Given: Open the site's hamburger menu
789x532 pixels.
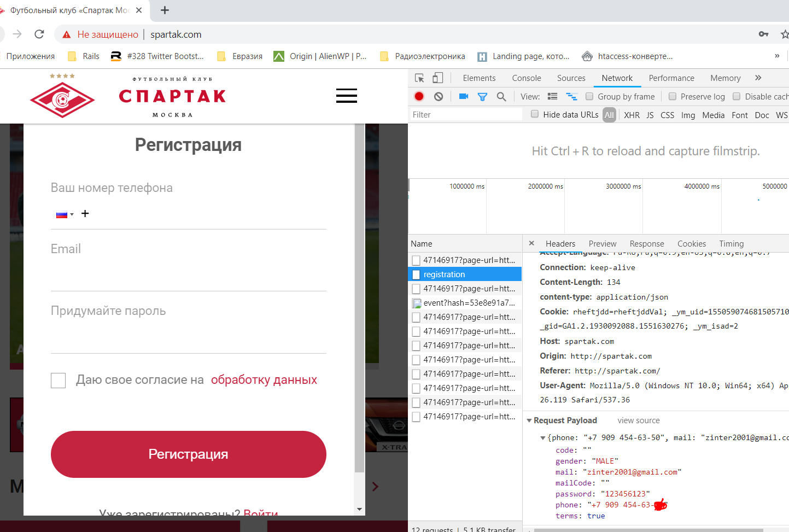Looking at the screenshot, I should click(346, 96).
